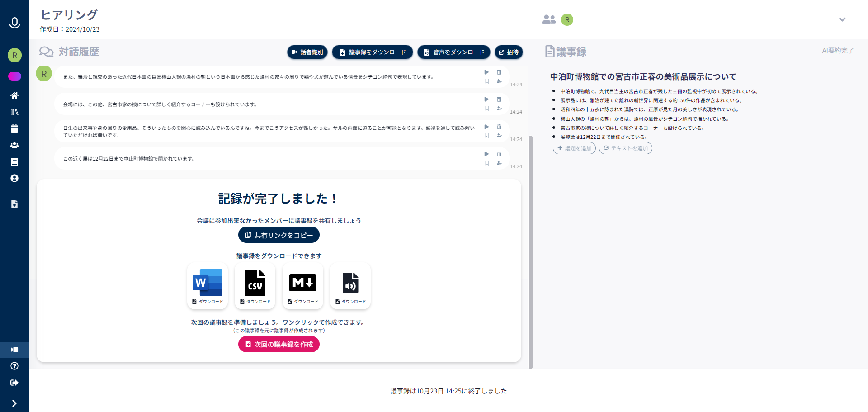Image resolution: width=868 pixels, height=412 pixels.
Task: Toggle the purple pill switch in sidebar
Action: click(14, 76)
